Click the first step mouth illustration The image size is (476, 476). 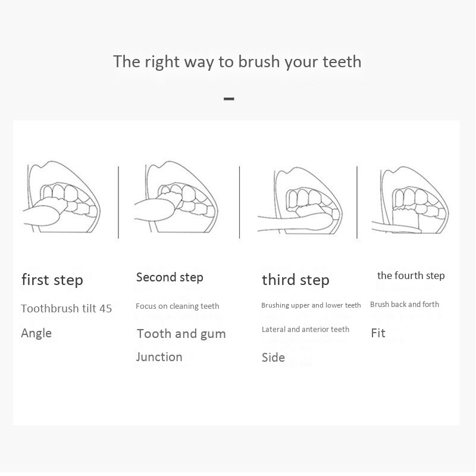pyautogui.click(x=62, y=197)
